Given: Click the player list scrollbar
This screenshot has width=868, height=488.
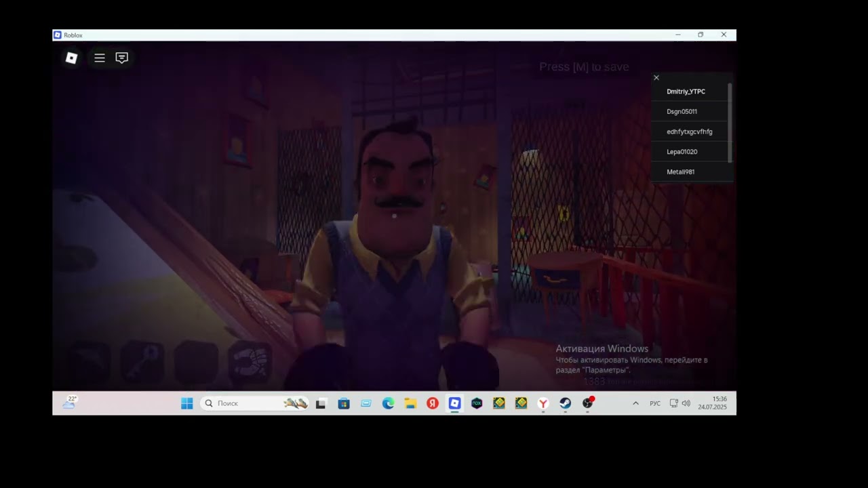Looking at the screenshot, I should point(730,123).
